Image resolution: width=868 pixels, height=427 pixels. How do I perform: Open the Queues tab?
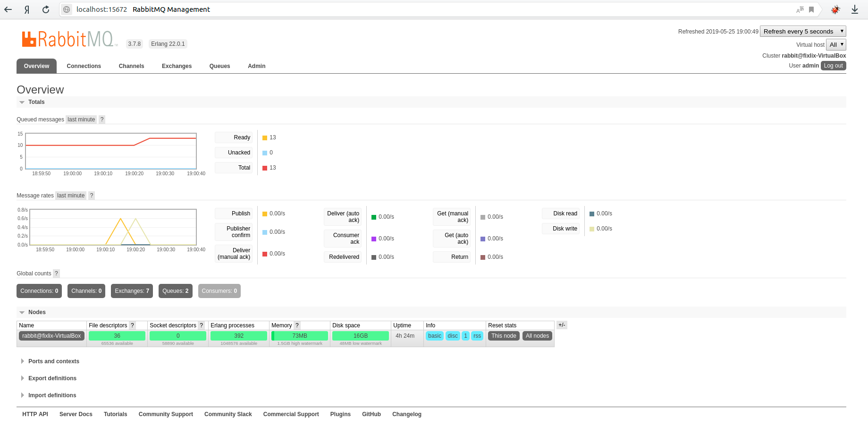[x=219, y=66]
